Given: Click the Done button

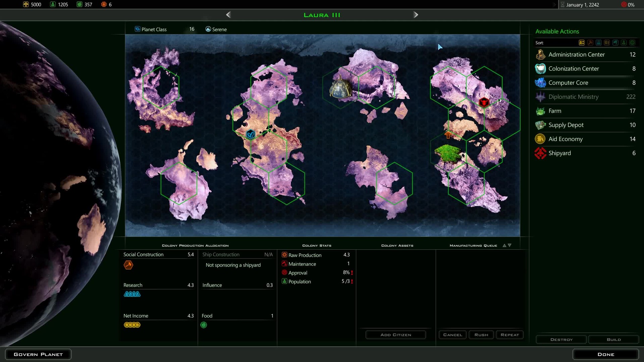Looking at the screenshot, I should pos(605,354).
